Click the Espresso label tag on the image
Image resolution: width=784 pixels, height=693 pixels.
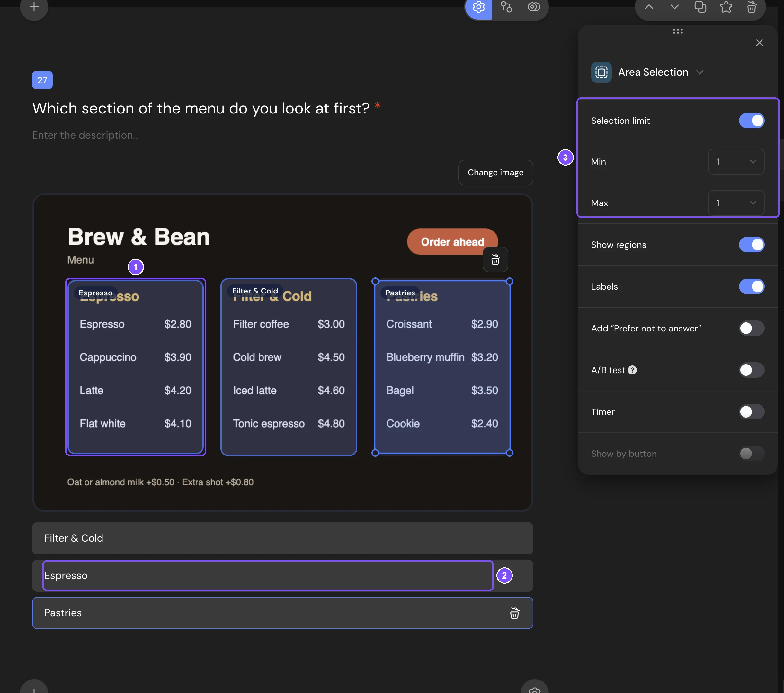(x=95, y=293)
